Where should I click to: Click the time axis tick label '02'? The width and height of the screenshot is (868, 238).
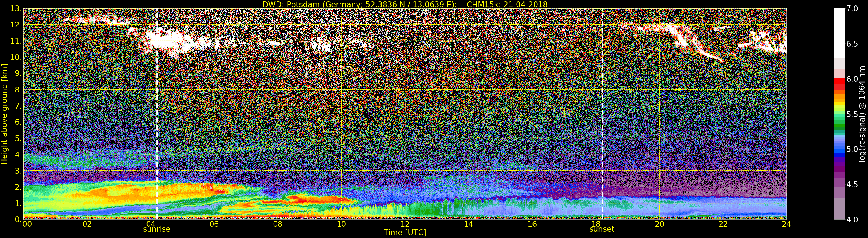click(87, 224)
